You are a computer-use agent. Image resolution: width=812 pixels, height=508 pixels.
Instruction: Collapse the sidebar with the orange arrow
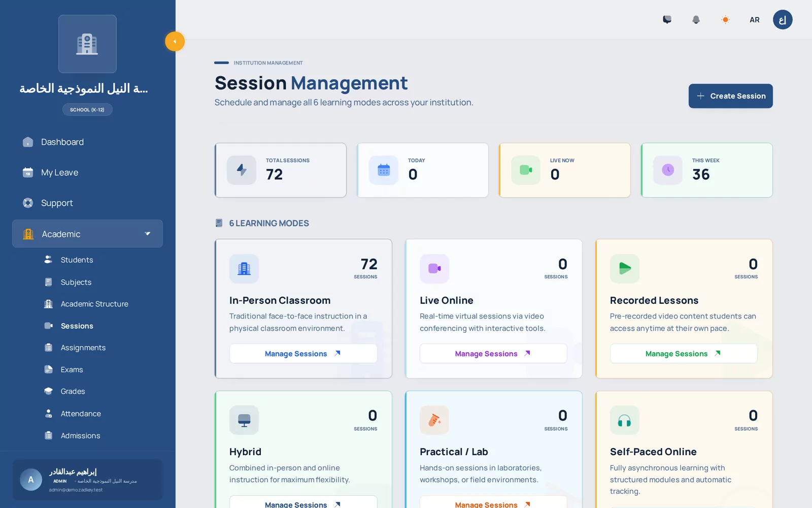[x=175, y=42]
